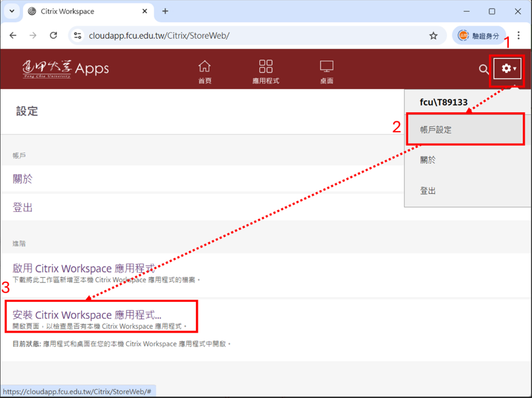Reload the page

click(x=53, y=35)
